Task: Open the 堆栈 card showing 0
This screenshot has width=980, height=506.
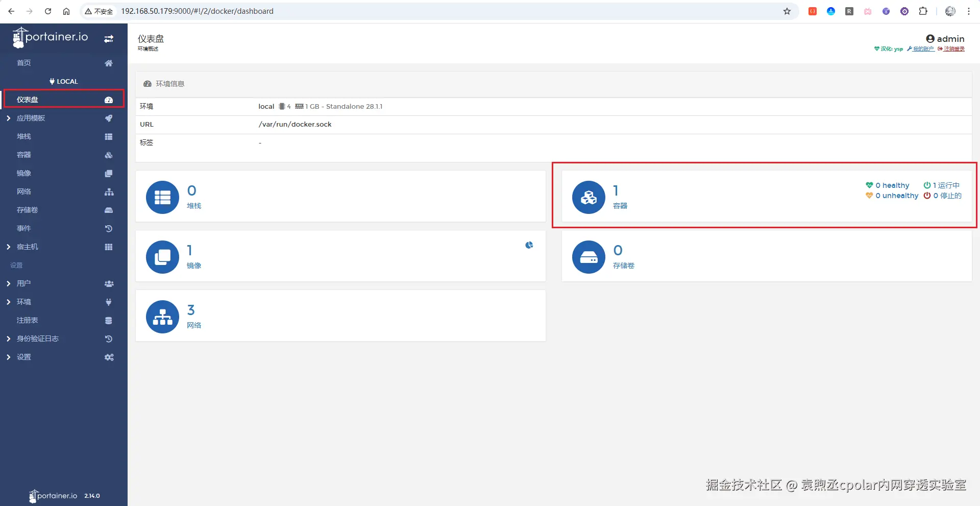Action: (x=340, y=197)
